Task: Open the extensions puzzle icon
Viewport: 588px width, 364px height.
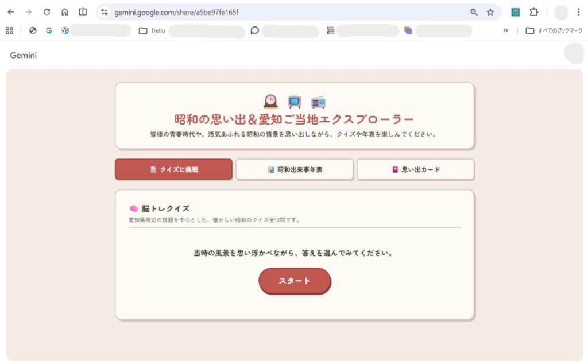Action: click(533, 12)
